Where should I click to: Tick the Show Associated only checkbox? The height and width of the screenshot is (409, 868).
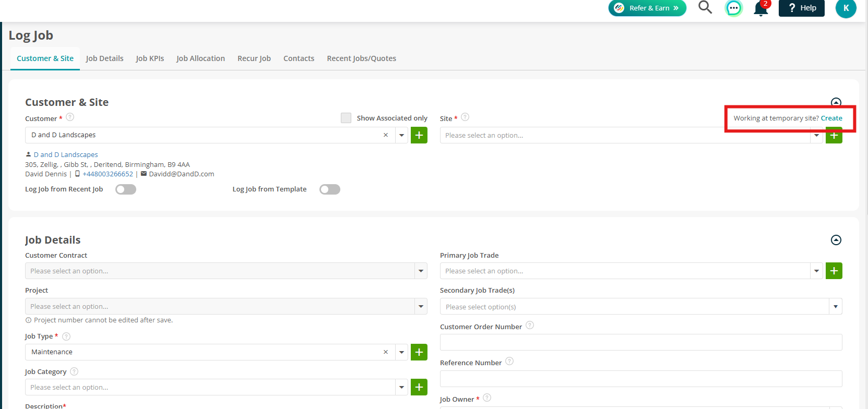pos(346,118)
